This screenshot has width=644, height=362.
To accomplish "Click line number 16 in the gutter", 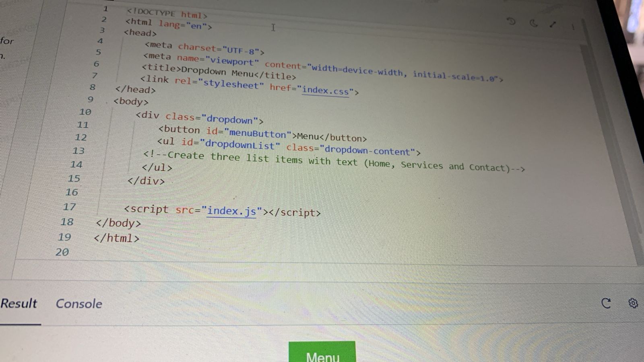I will [72, 192].
